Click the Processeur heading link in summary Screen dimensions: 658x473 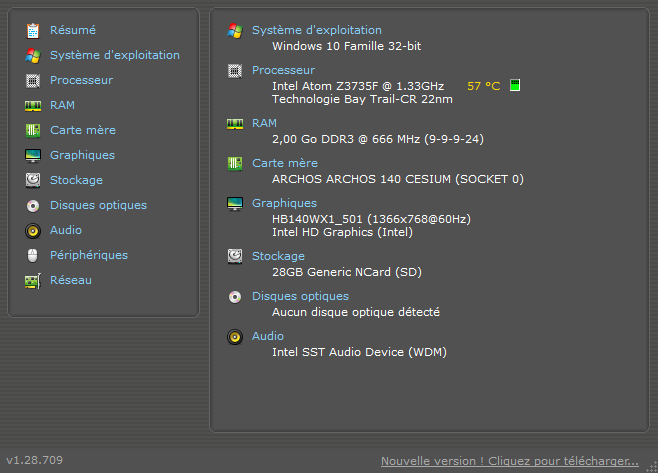[283, 70]
